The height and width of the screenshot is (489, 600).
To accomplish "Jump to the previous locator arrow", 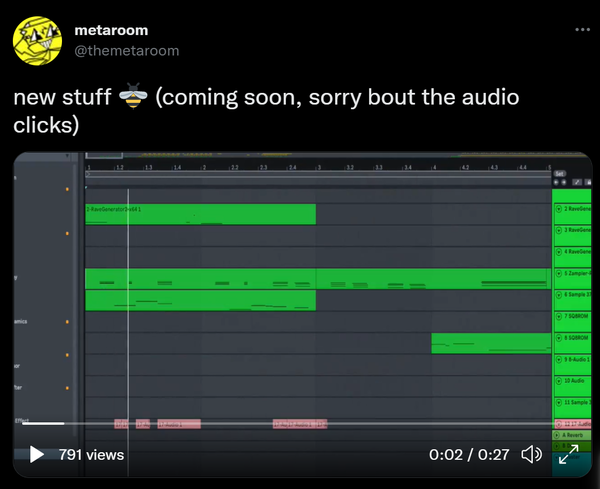I will click(556, 182).
